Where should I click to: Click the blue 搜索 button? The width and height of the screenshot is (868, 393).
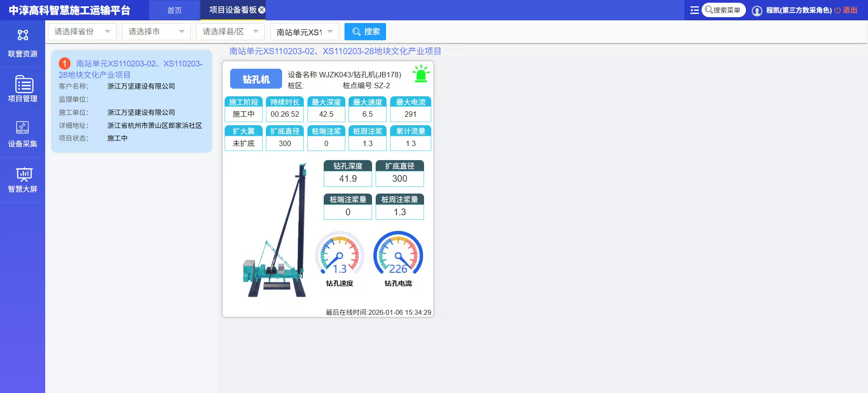point(365,32)
